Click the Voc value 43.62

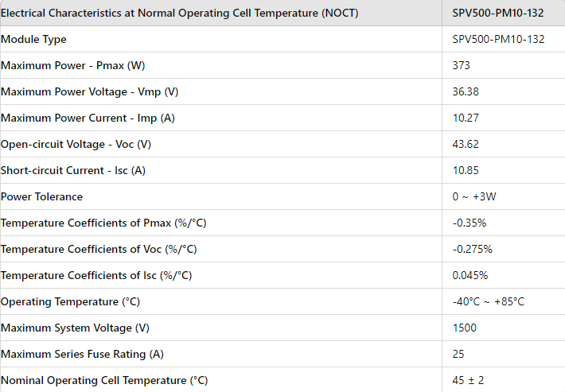pyautogui.click(x=466, y=144)
